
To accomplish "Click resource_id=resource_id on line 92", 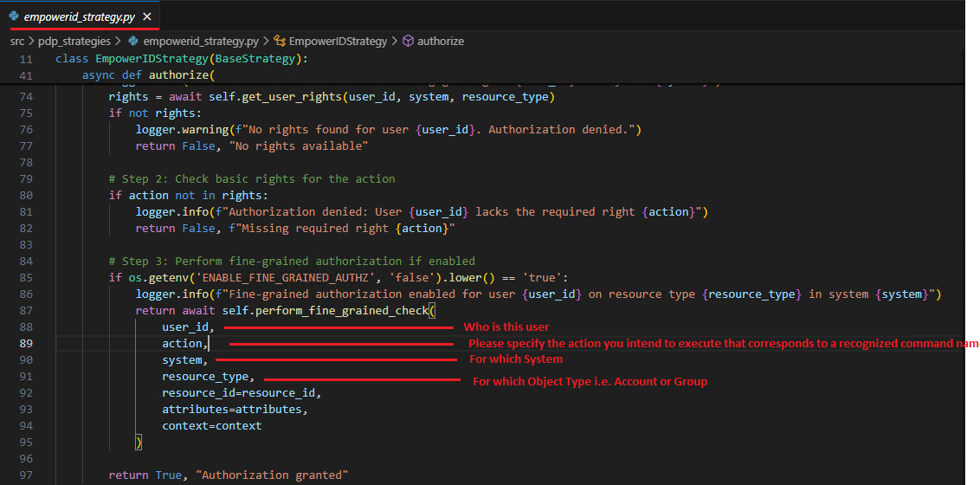I will tap(240, 392).
